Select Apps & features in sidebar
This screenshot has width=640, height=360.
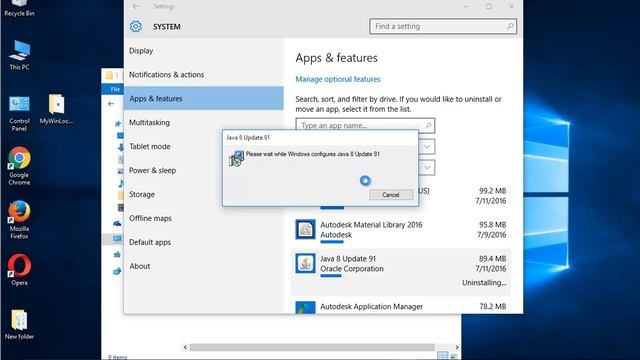click(x=203, y=98)
